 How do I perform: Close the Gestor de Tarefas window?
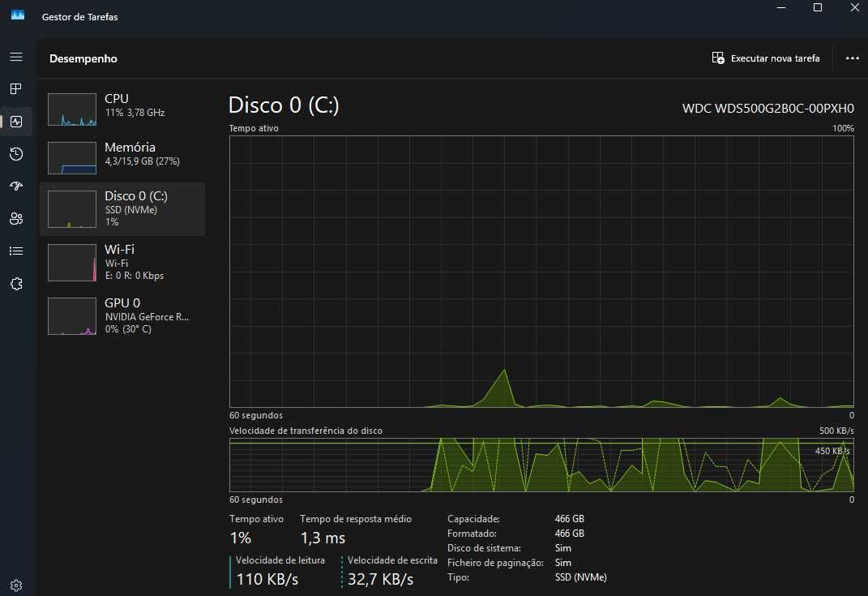[x=855, y=8]
